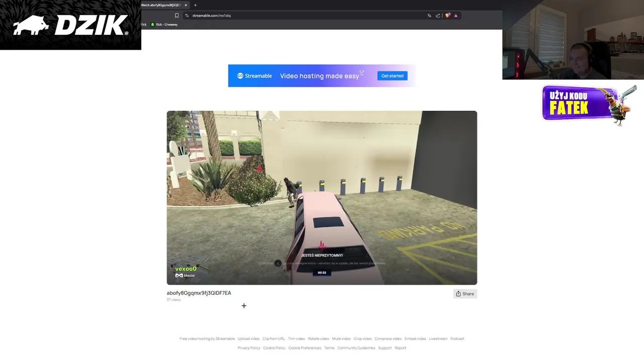The width and height of the screenshot is (644, 362).
Task: Open the Crop video link
Action: pos(362,339)
